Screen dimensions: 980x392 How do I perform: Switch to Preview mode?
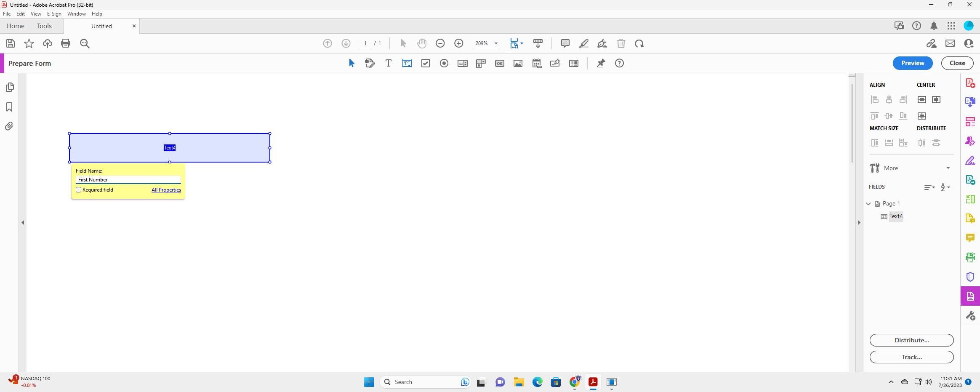tap(913, 63)
